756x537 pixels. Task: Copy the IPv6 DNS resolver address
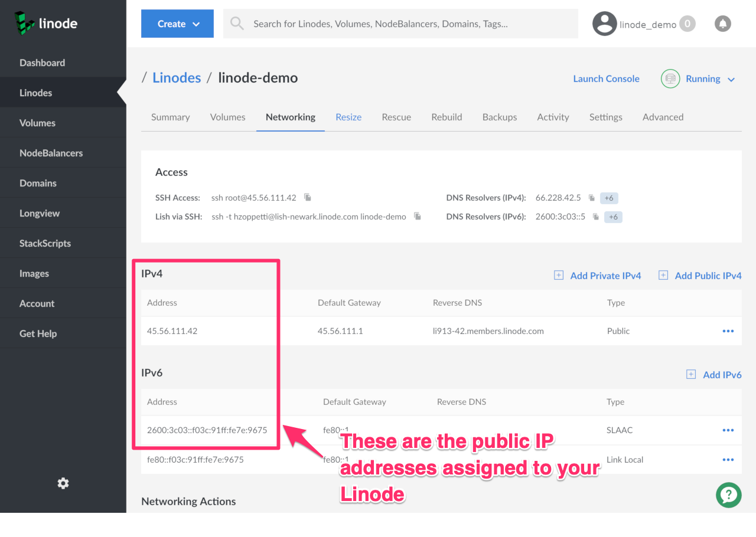[596, 217]
